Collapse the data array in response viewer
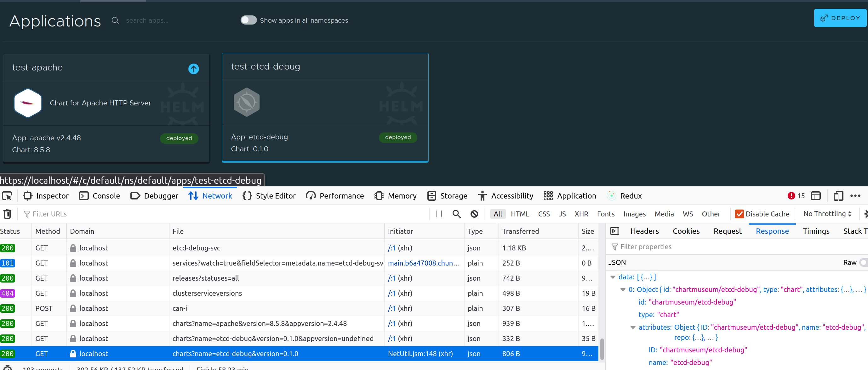This screenshot has width=868, height=370. (x=613, y=277)
